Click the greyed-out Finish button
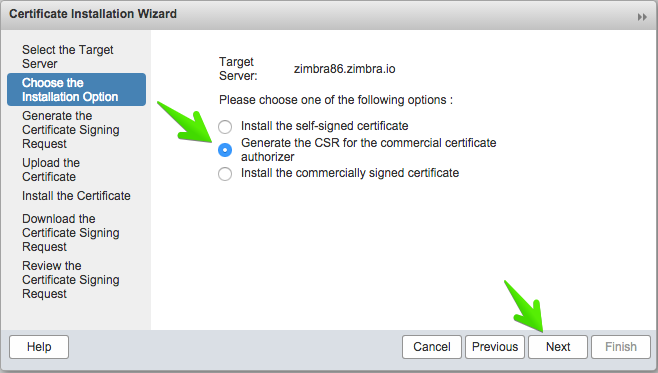658x373 pixels. [621, 347]
